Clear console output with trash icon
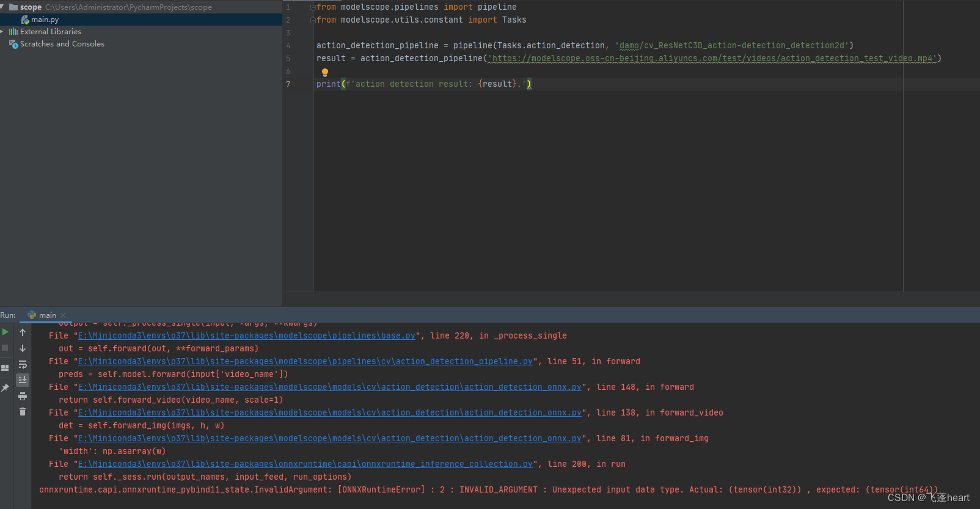980x509 pixels. point(23,412)
